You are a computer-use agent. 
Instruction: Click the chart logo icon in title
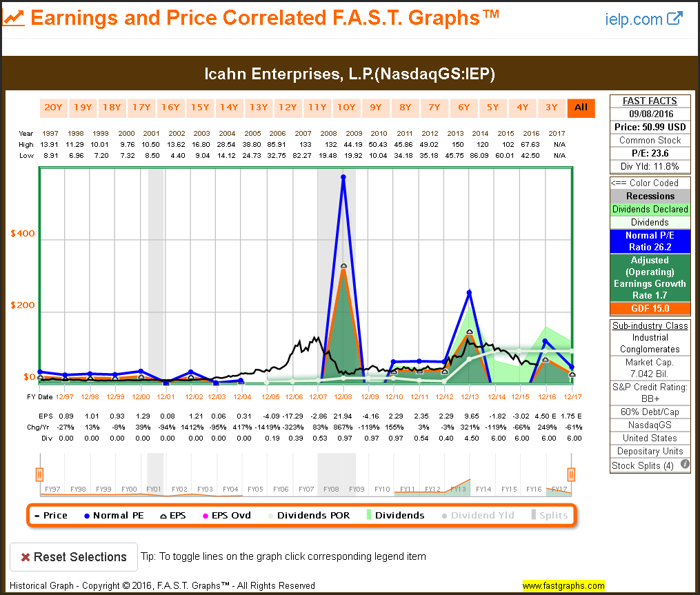coord(14,19)
